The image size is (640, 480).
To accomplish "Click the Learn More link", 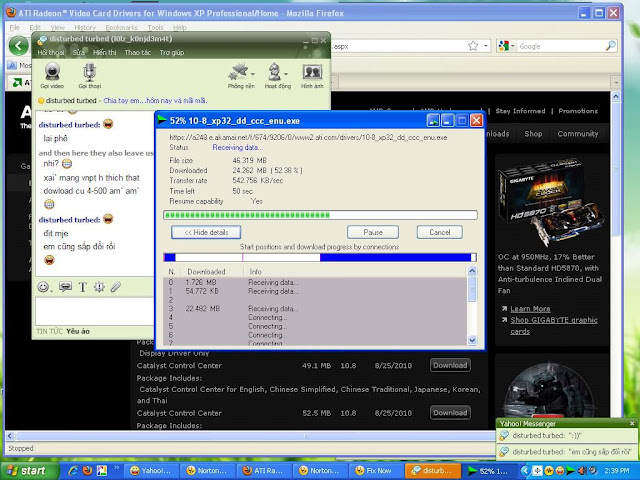I will click(530, 308).
